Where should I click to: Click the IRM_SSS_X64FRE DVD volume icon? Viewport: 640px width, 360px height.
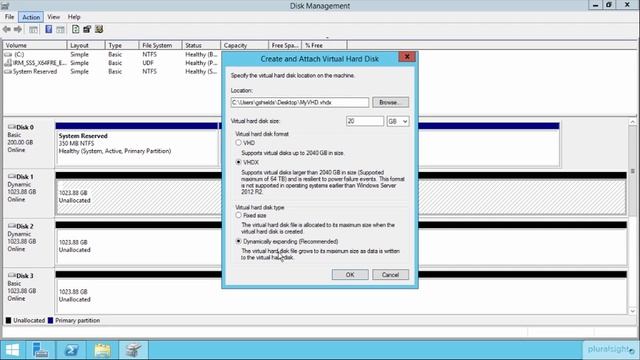[x=8, y=63]
